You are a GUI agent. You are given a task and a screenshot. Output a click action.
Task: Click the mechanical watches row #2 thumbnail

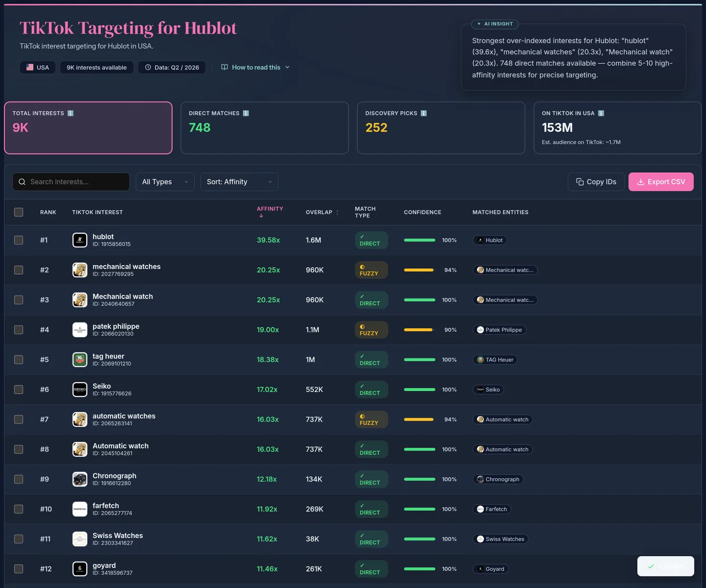[x=80, y=270]
